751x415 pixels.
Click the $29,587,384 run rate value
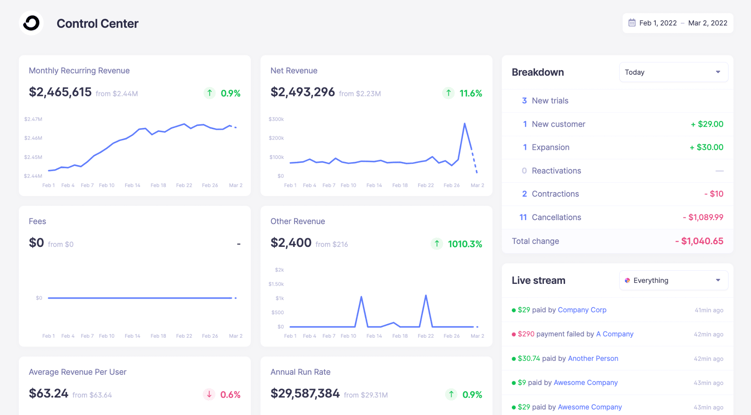(x=305, y=393)
